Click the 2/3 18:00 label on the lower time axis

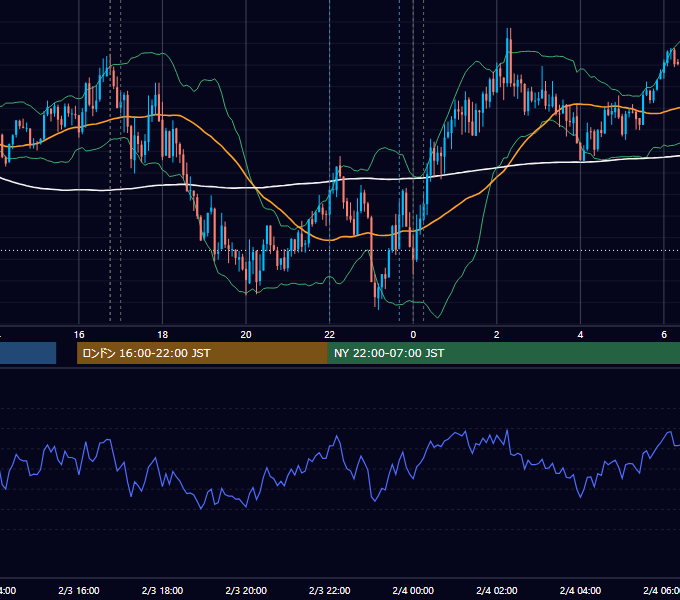163,591
